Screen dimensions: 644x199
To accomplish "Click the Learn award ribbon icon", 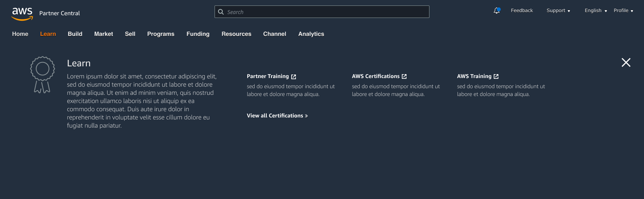I will 42,75.
